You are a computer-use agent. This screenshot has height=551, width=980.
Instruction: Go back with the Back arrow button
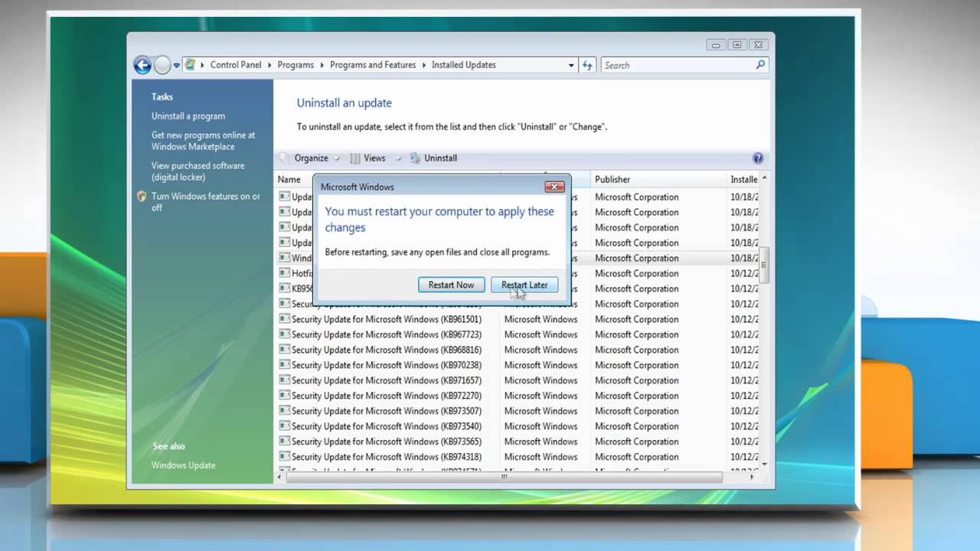click(x=142, y=65)
